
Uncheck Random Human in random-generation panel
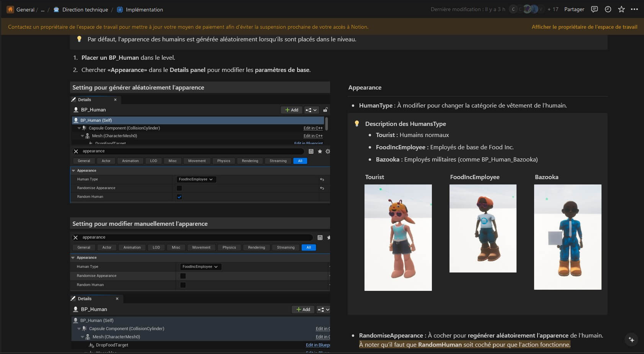coord(179,197)
